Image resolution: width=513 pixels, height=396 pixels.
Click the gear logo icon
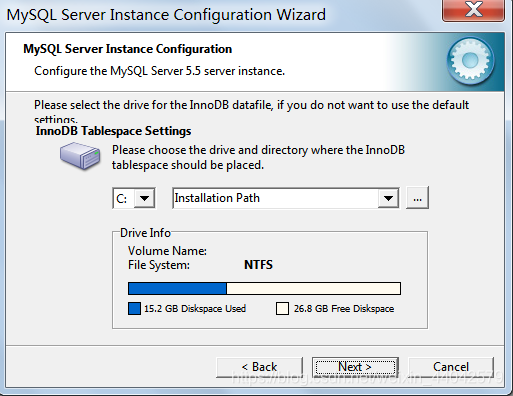click(x=470, y=61)
